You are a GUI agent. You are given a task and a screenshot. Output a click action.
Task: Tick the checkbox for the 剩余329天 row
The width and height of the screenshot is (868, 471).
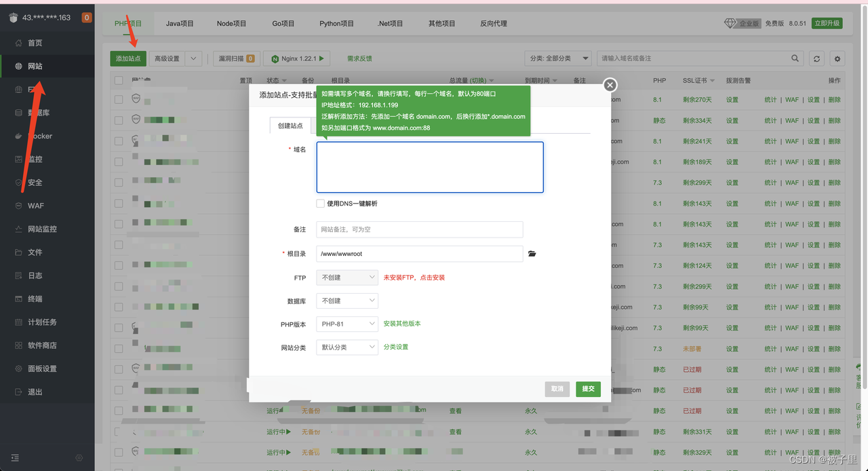click(119, 452)
